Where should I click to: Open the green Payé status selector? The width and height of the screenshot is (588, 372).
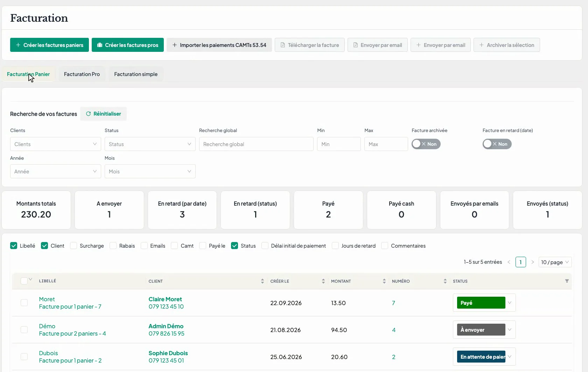tap(484, 303)
